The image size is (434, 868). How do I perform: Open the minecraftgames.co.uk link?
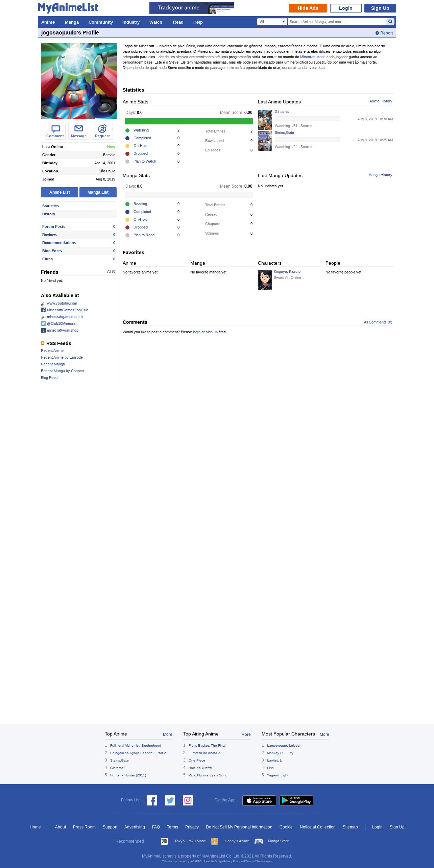tap(65, 317)
